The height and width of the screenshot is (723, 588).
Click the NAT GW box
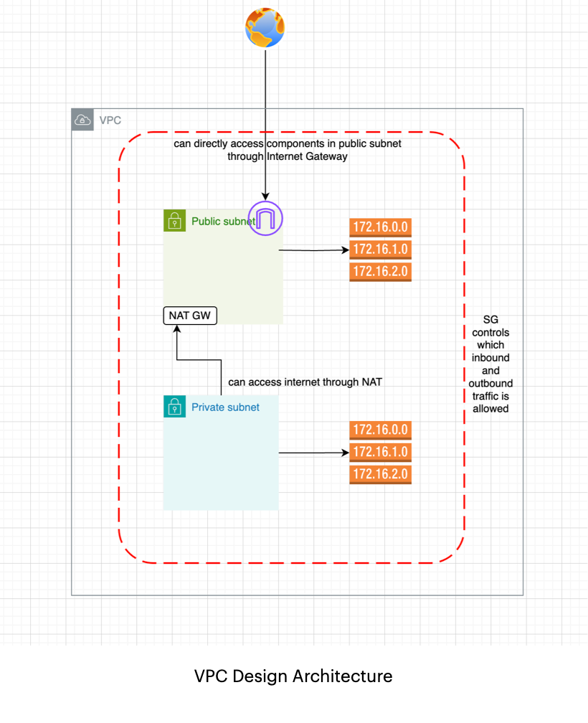[x=190, y=316]
